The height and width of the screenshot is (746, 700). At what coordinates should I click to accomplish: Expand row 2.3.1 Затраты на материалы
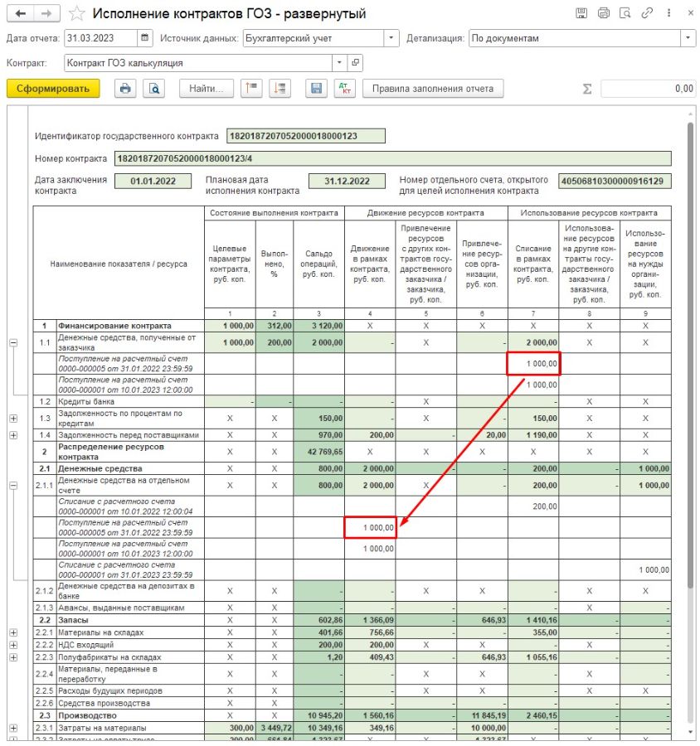tap(13, 728)
